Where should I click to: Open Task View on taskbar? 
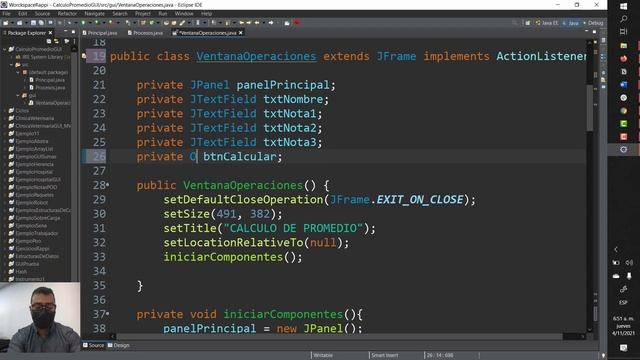click(x=623, y=32)
